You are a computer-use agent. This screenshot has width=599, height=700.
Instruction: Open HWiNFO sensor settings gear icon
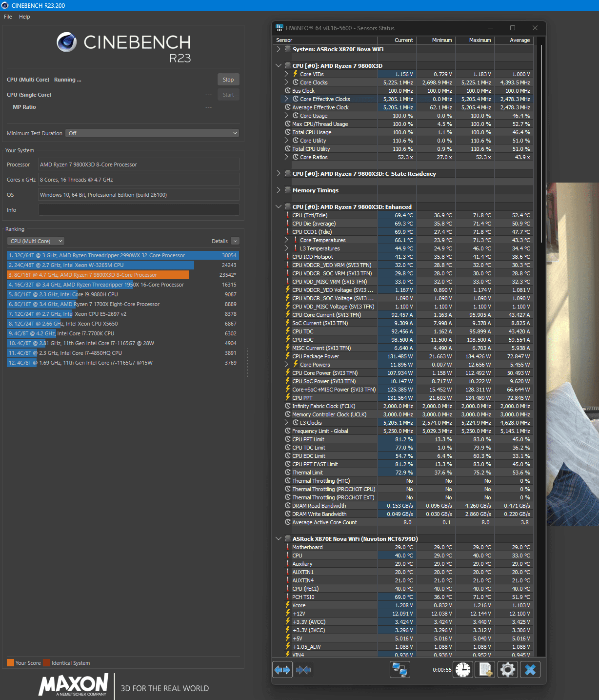click(508, 670)
